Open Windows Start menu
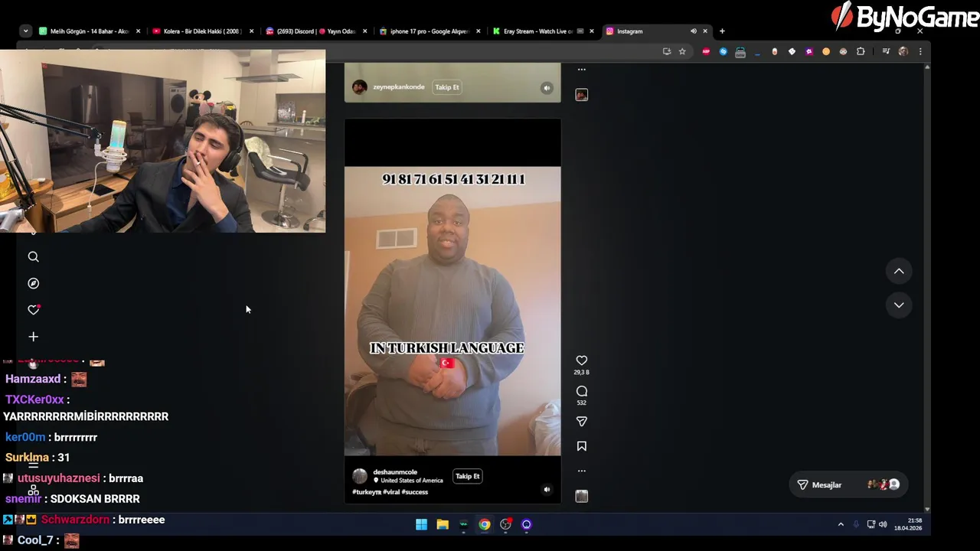This screenshot has width=980, height=551. coord(421,524)
